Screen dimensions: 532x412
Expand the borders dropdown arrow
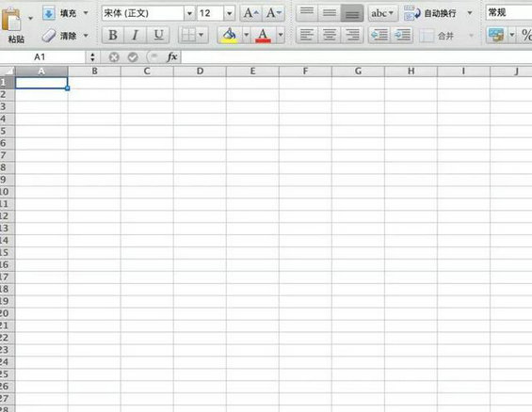201,35
